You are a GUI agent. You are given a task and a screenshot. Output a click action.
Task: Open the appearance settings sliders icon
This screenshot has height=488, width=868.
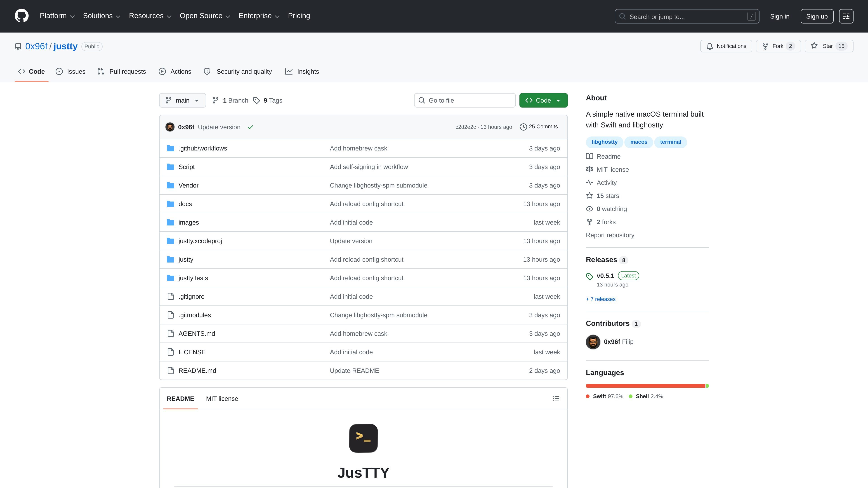846,16
